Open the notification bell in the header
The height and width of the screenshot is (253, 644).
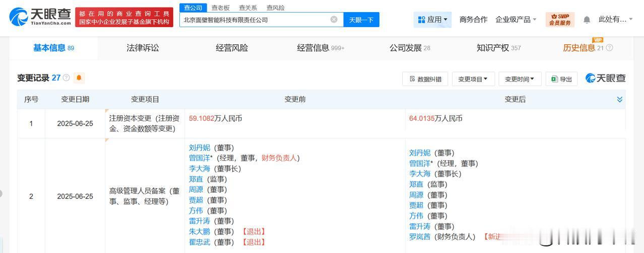tap(587, 20)
